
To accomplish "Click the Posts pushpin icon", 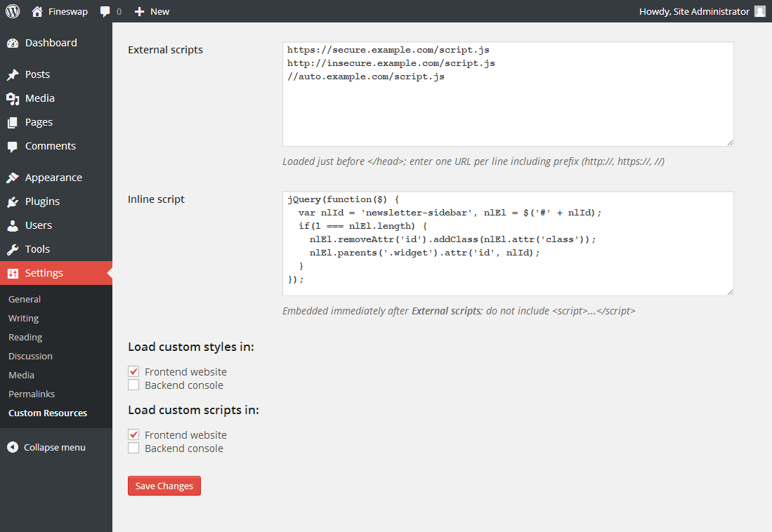I will point(13,75).
